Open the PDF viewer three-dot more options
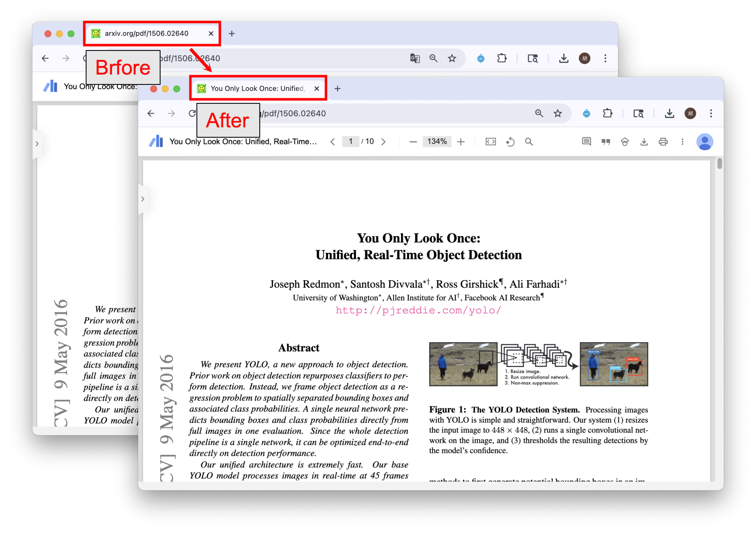This screenshot has height=533, width=756. [x=682, y=142]
